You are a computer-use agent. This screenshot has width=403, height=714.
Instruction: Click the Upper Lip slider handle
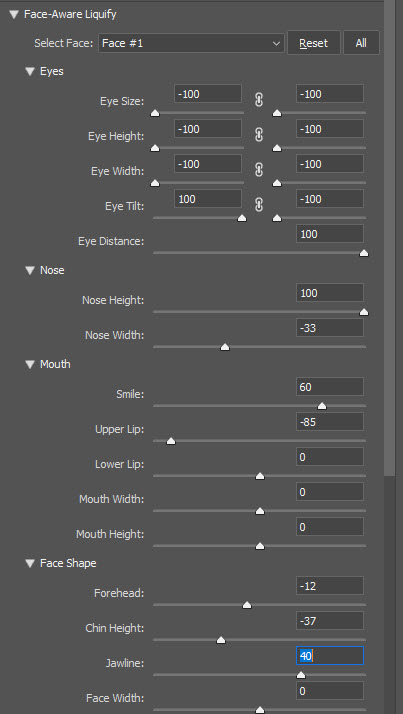(x=171, y=441)
